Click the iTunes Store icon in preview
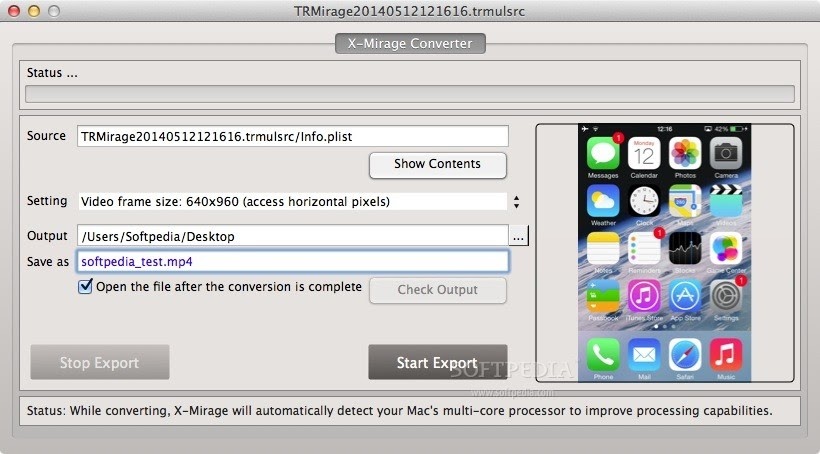Viewport: 820px width, 454px height. tap(644, 296)
